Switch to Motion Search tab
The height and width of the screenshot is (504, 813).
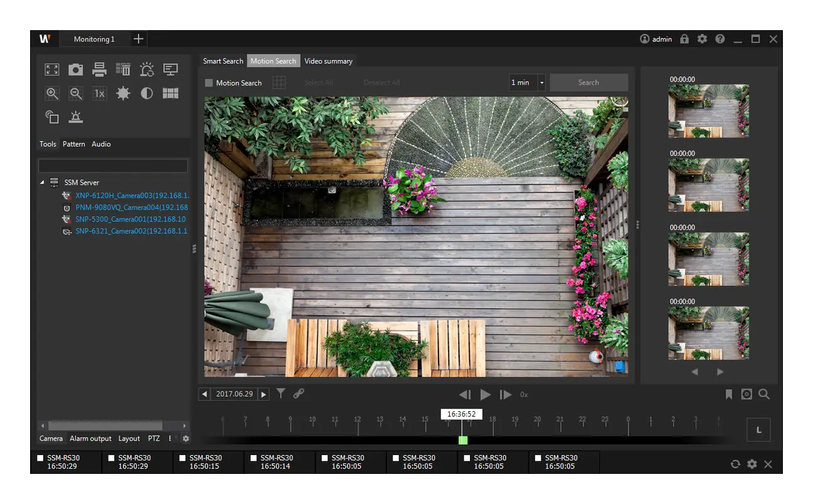(274, 61)
